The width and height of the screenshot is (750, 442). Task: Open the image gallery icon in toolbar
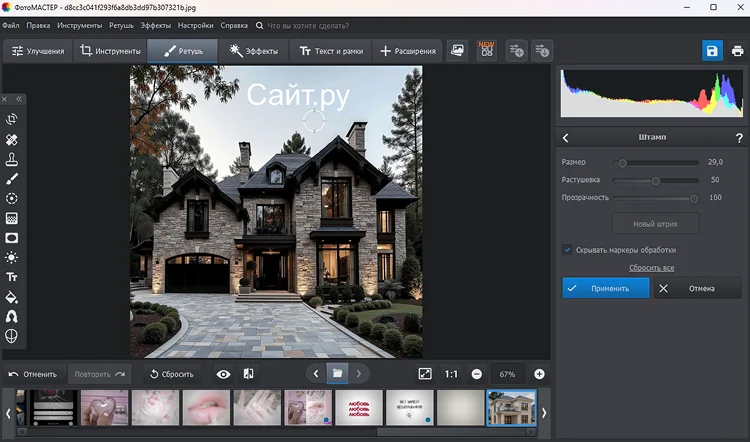(x=458, y=51)
